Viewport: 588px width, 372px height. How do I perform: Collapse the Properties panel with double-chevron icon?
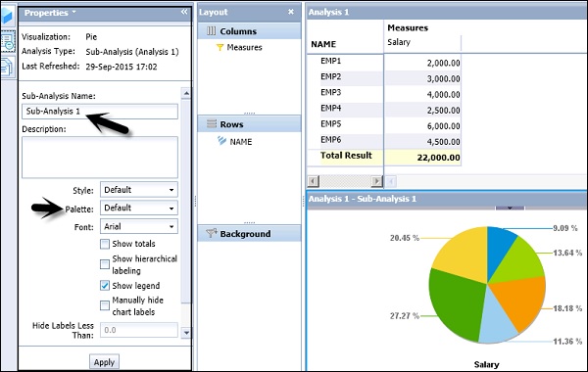[x=184, y=12]
